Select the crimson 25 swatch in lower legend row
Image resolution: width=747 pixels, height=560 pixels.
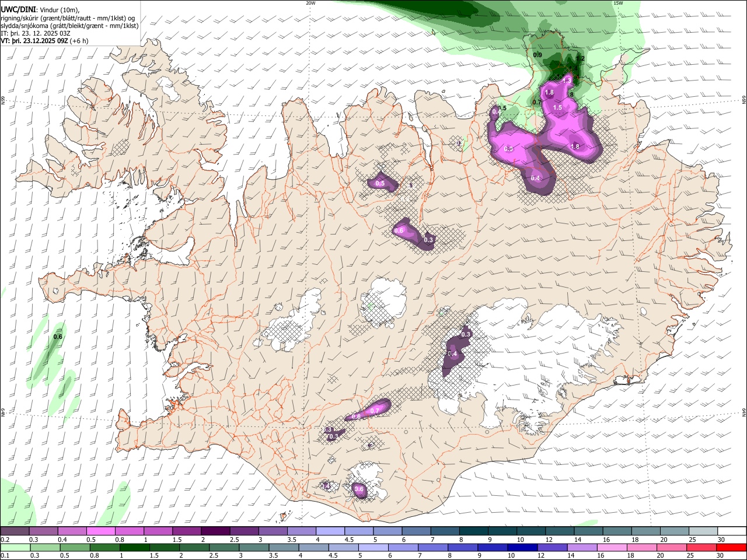(x=702, y=548)
